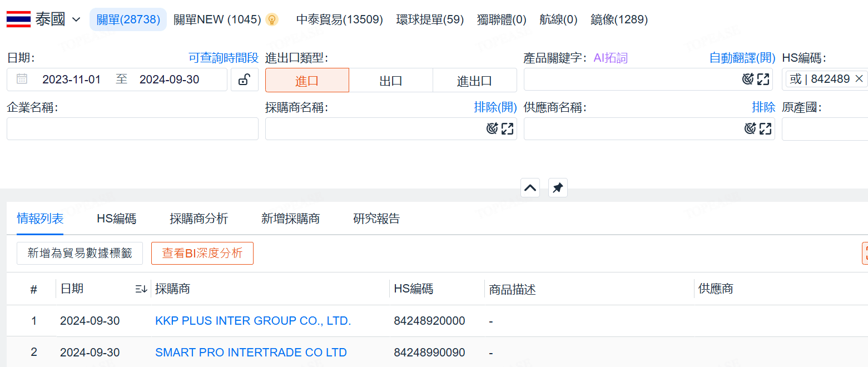
Task: Click the Thailand flag icon
Action: 18,19
